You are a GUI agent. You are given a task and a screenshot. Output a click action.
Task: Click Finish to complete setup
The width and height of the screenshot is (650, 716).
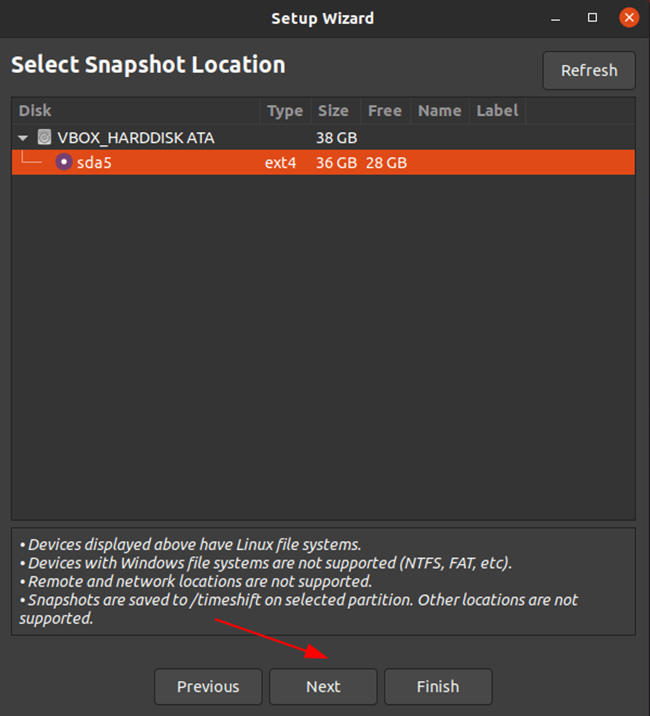pos(438,686)
